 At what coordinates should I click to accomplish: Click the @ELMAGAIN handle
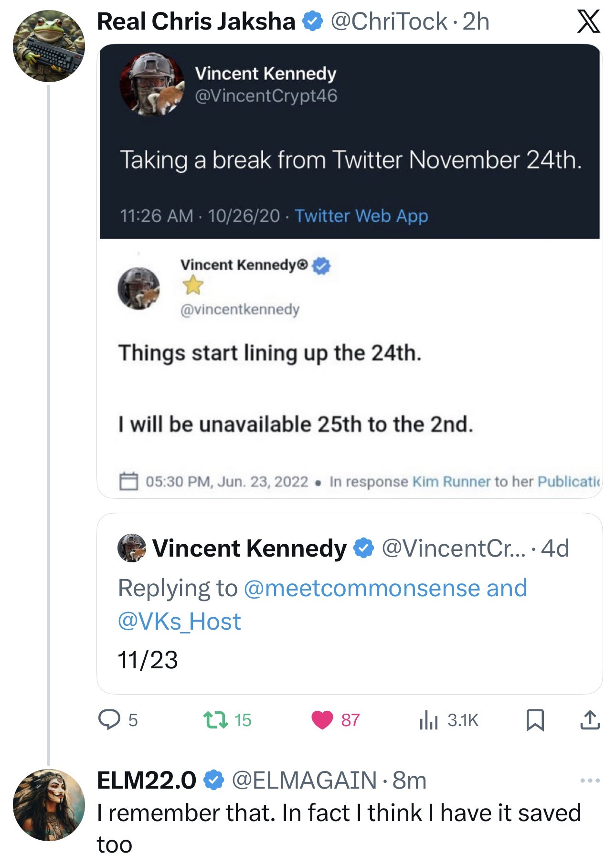click(304, 781)
